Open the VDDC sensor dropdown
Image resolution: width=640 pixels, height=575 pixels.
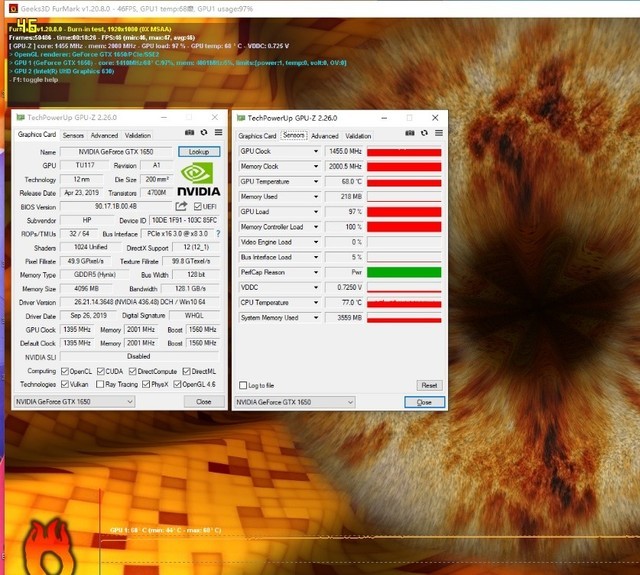(316, 287)
